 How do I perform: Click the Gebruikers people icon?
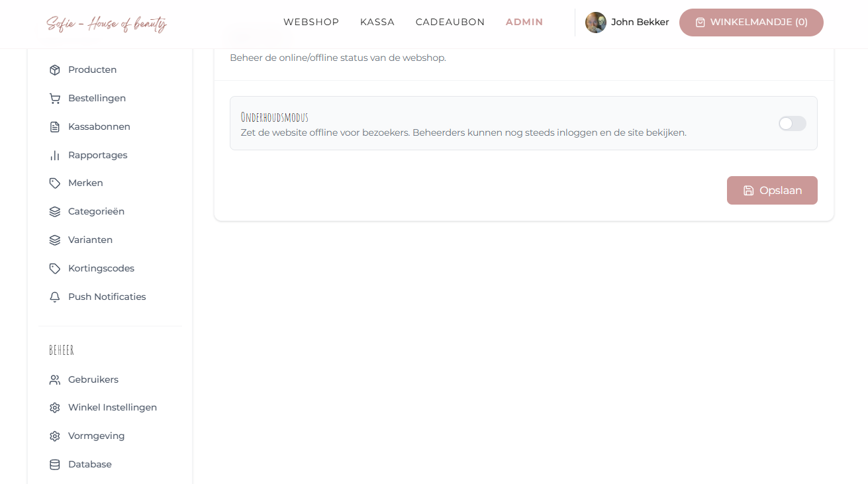pyautogui.click(x=55, y=379)
